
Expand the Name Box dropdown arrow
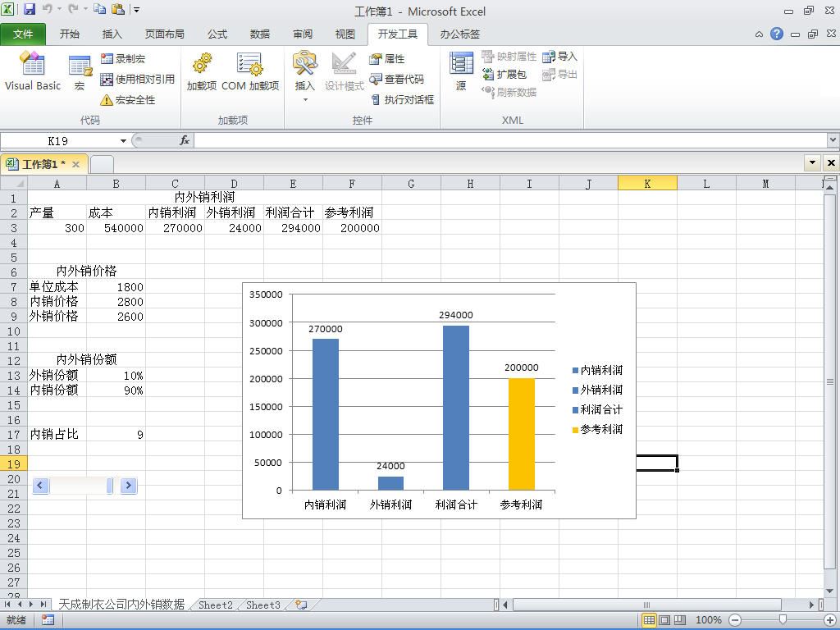pos(123,141)
